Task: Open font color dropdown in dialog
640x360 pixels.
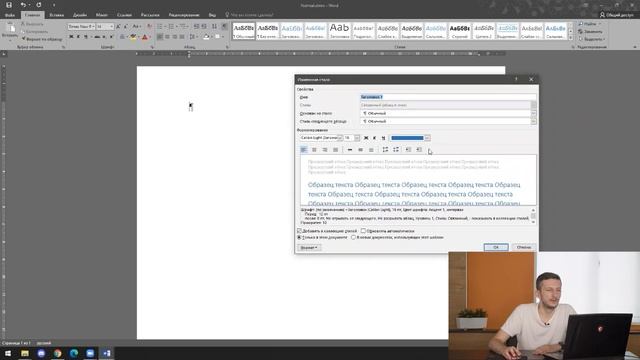Action: (x=427, y=138)
